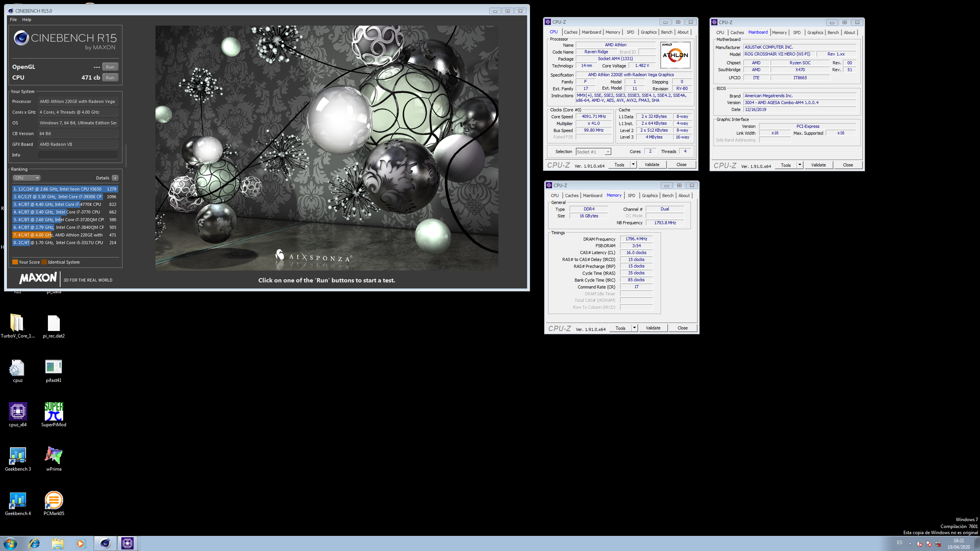Click the taskbar clock showing 16:21
The image size is (980, 551).
959,544
